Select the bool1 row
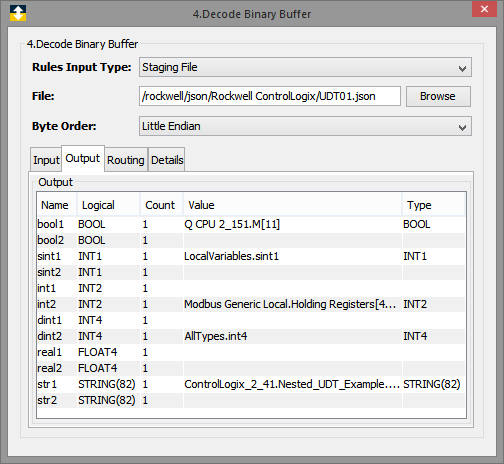Viewport: 504px width, 464px height. [x=251, y=224]
